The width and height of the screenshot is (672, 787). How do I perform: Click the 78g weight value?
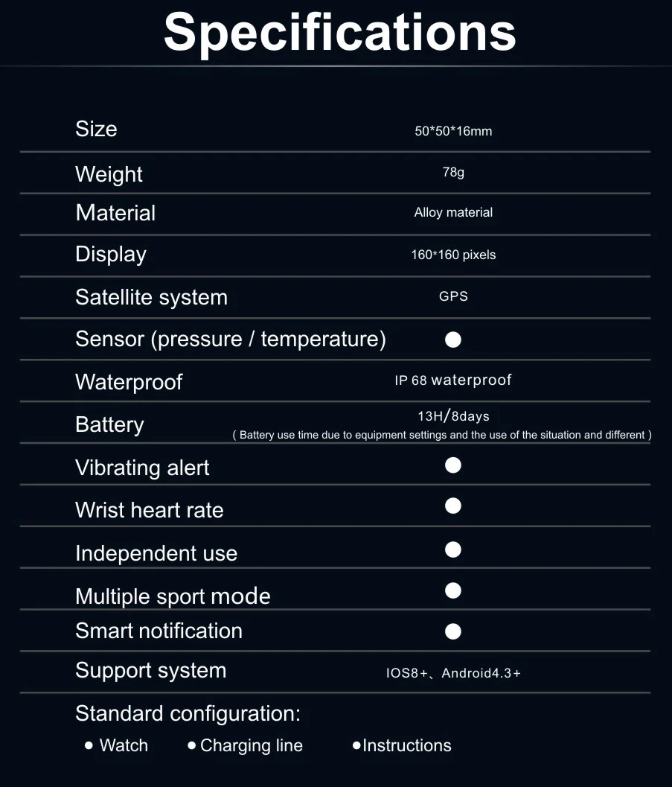tap(453, 172)
